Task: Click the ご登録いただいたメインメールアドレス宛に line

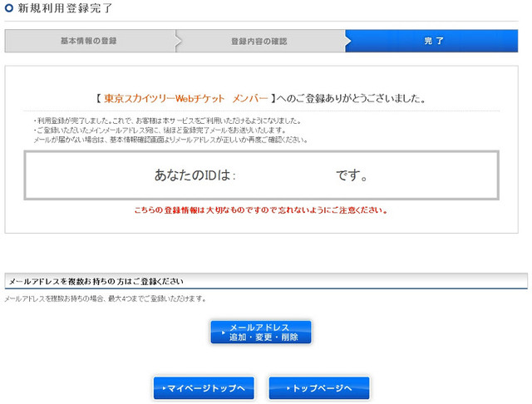Action: [x=160, y=131]
